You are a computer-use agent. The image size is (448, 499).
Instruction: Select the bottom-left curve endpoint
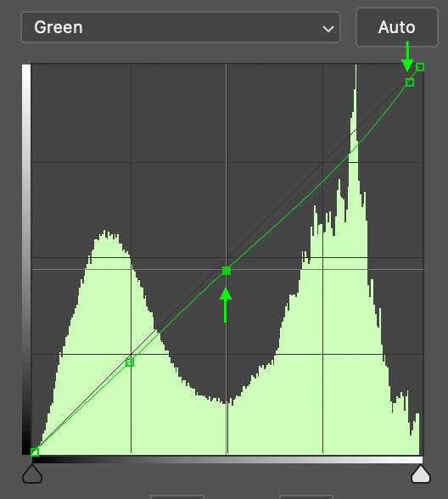[35, 451]
